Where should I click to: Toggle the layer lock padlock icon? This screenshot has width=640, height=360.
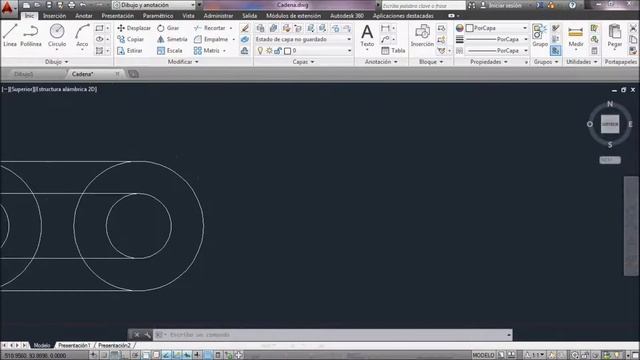278,51
